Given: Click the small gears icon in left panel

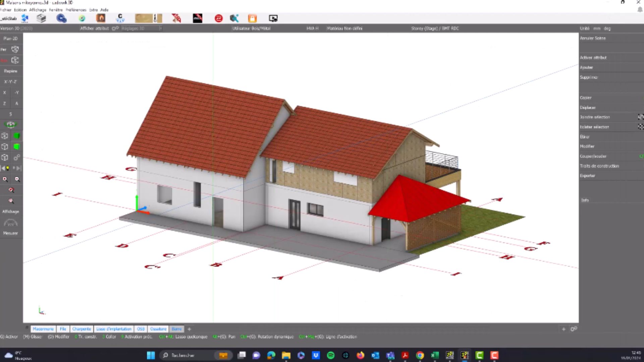Looking at the screenshot, I should click(x=17, y=157).
